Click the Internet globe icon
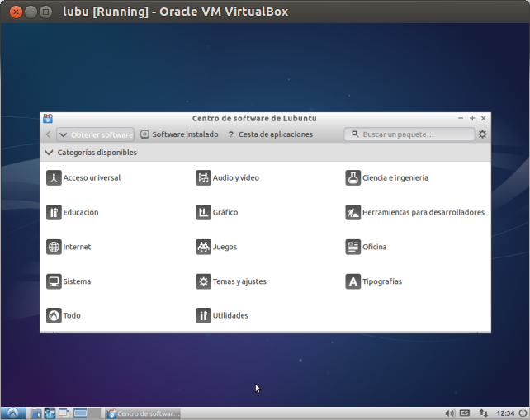 point(54,247)
